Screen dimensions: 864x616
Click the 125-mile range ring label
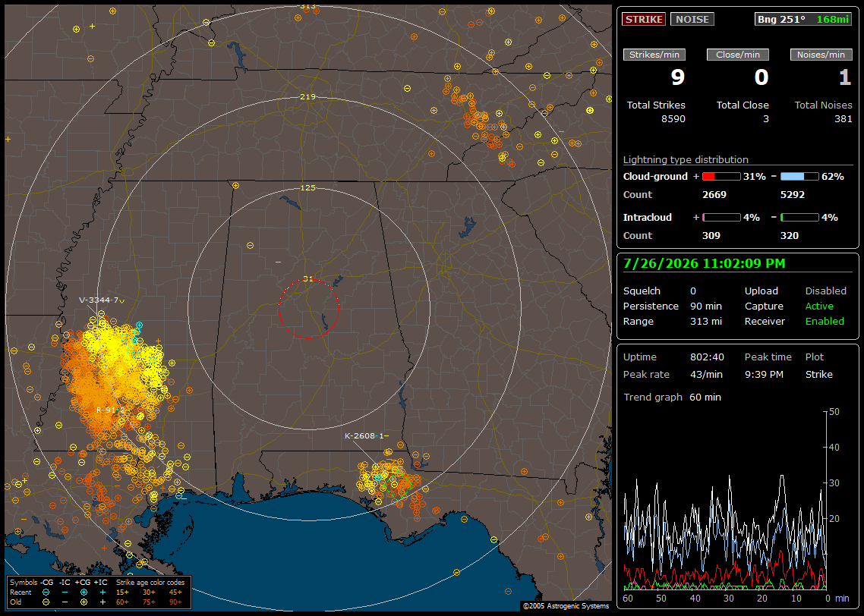307,187
